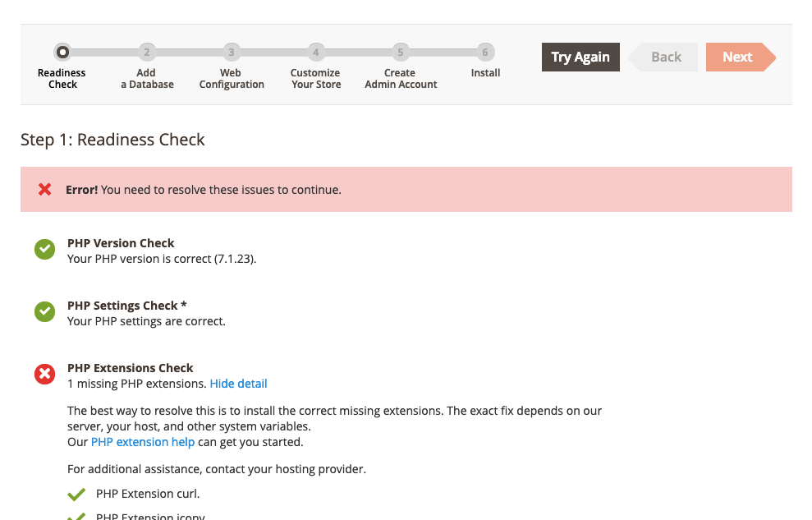Click the red X beside PHP Extensions Check
This screenshot has height=520, width=812.
(44, 375)
